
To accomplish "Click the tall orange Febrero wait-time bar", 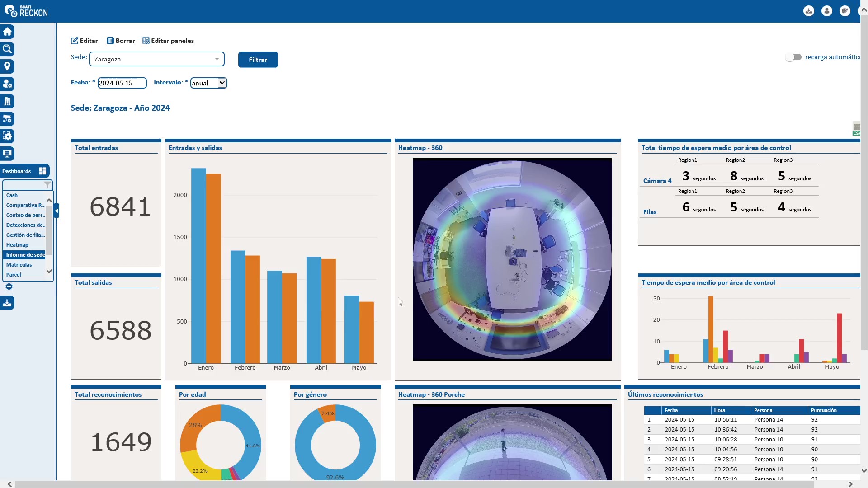I will (711, 329).
